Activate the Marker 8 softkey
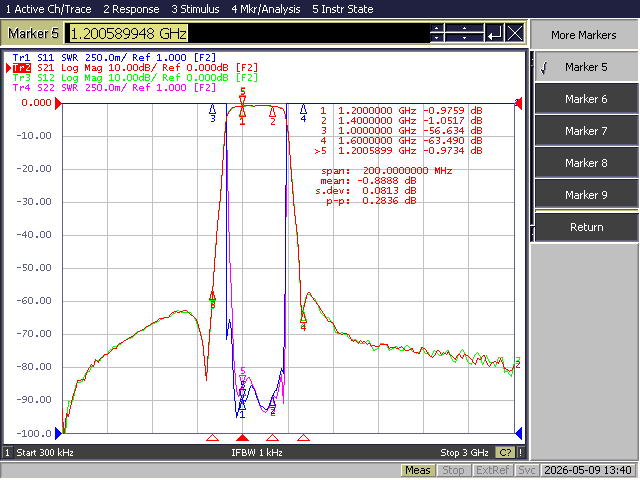The width and height of the screenshot is (640, 480). point(586,163)
